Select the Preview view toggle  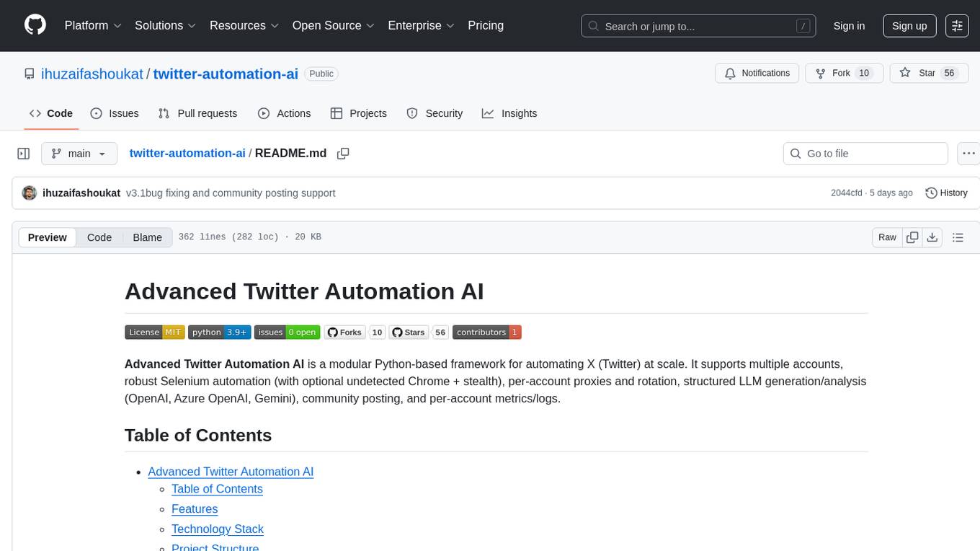point(48,237)
